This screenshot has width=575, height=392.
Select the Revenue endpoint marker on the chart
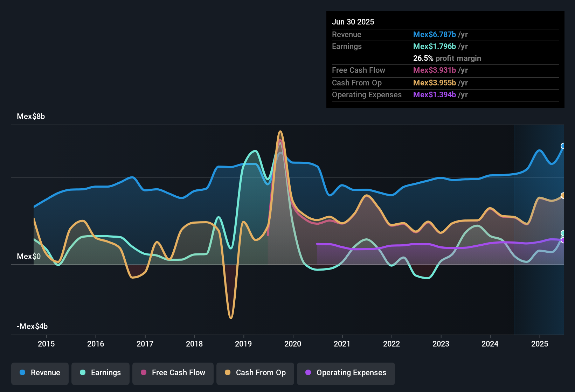(x=563, y=146)
